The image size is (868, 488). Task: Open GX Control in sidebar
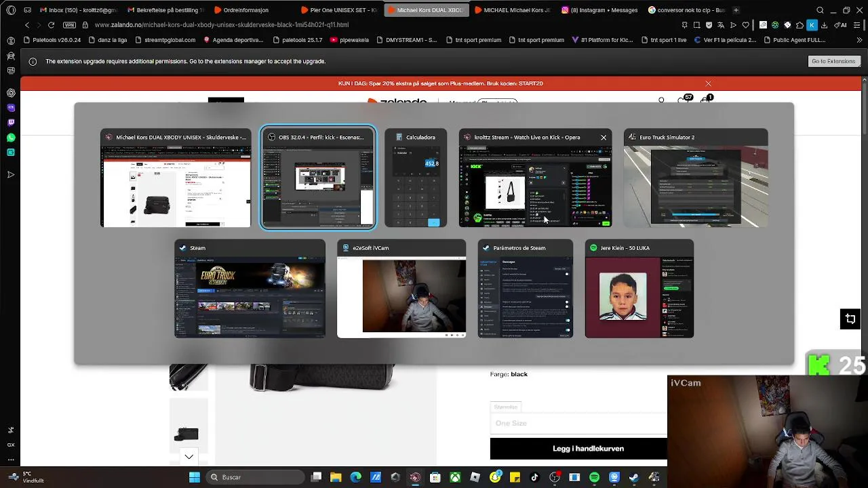(11, 445)
